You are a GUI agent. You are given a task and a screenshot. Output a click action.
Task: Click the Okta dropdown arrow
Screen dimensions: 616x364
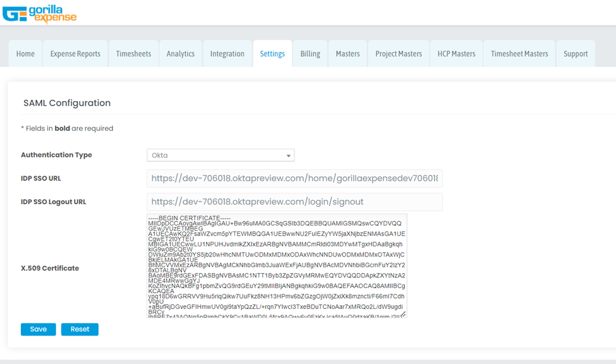288,155
